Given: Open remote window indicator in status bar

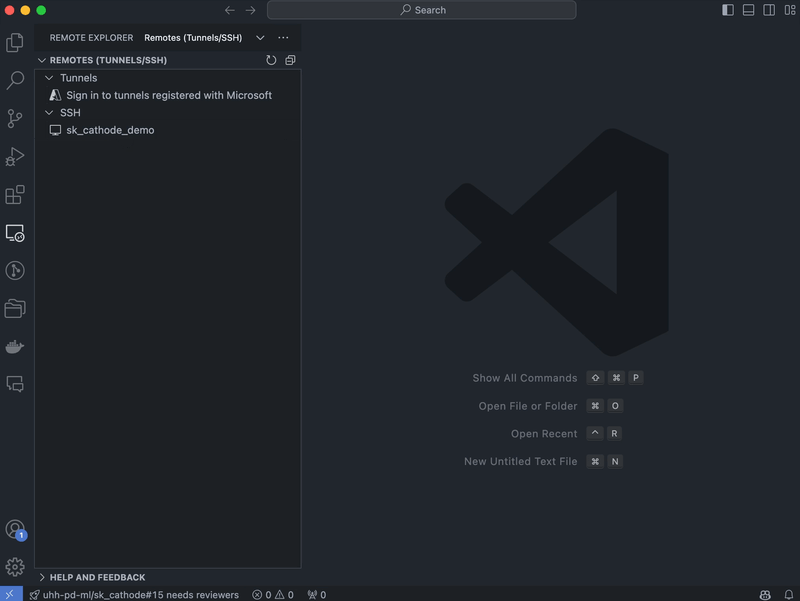Looking at the screenshot, I should 11,594.
